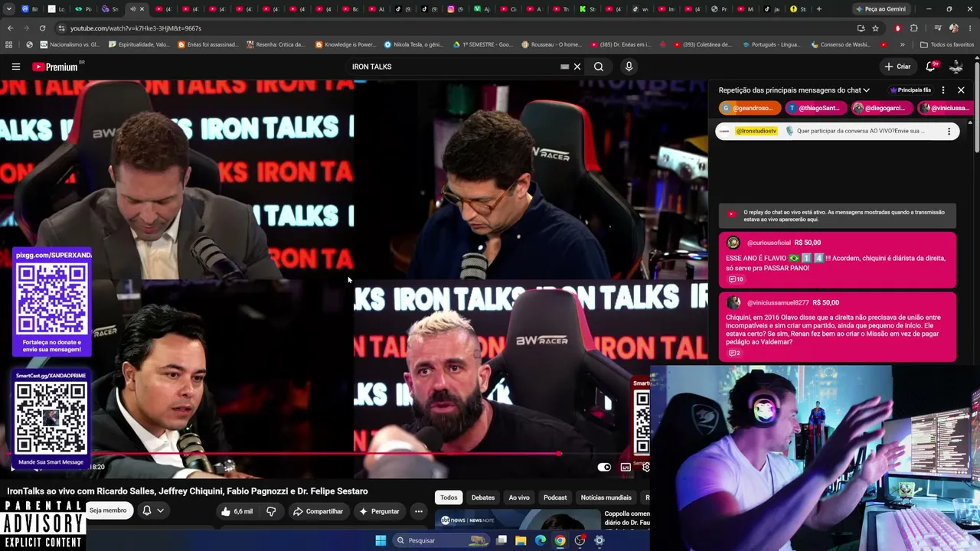Seek using the red video progress bar
980x551 pixels.
click(325, 454)
